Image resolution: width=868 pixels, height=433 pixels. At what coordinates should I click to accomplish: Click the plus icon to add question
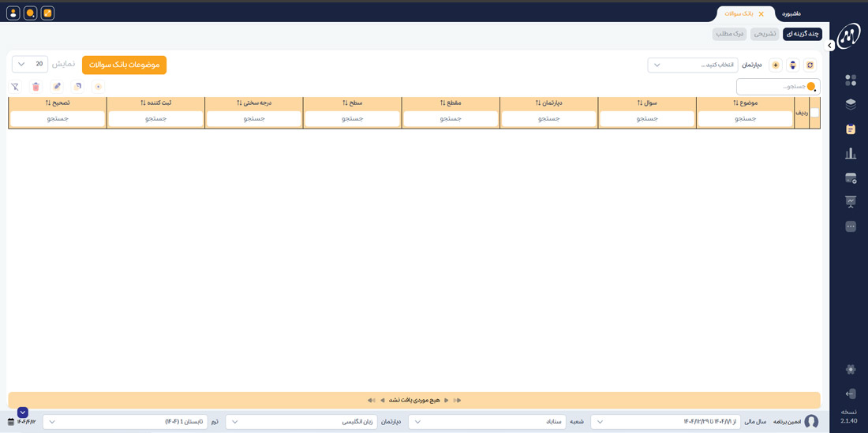coord(776,65)
